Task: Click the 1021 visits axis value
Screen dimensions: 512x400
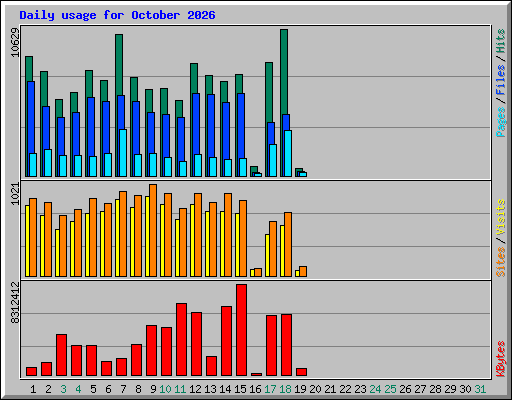Action: 15,194
